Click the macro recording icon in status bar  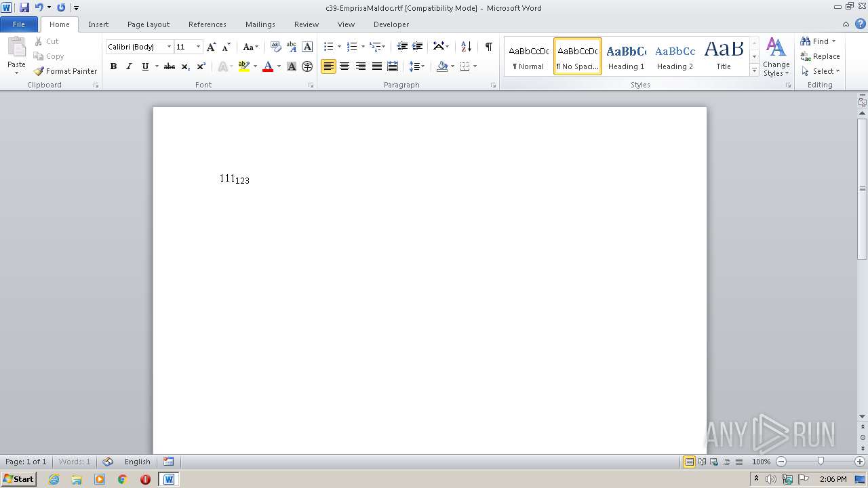coord(169,462)
